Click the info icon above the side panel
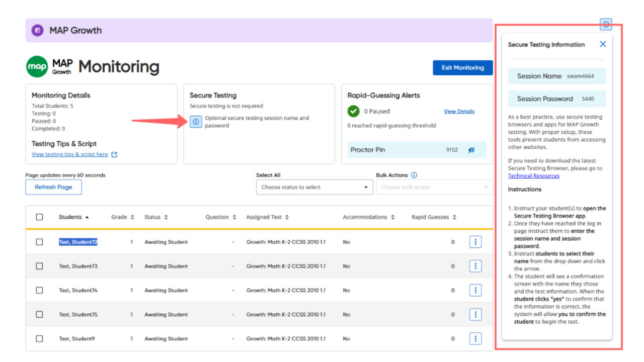This screenshot has width=644, height=362. coord(606,24)
